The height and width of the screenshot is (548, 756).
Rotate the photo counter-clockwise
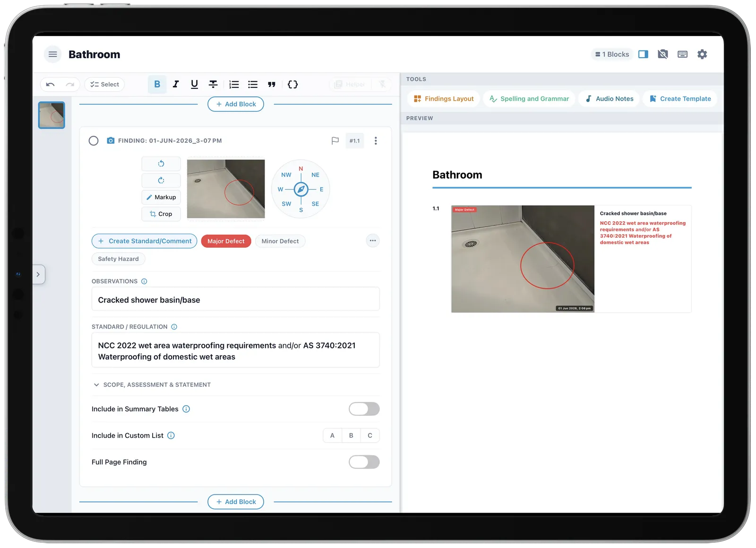point(161,164)
